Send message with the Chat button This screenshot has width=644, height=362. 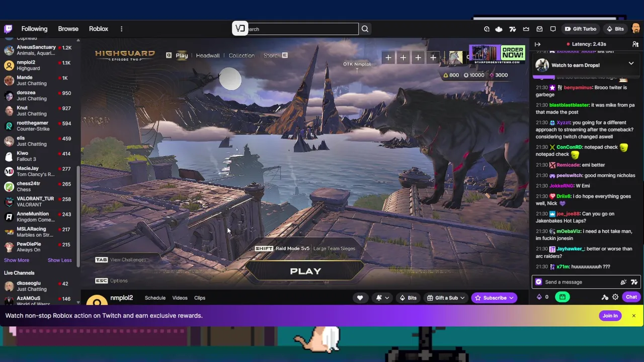coord(631,297)
